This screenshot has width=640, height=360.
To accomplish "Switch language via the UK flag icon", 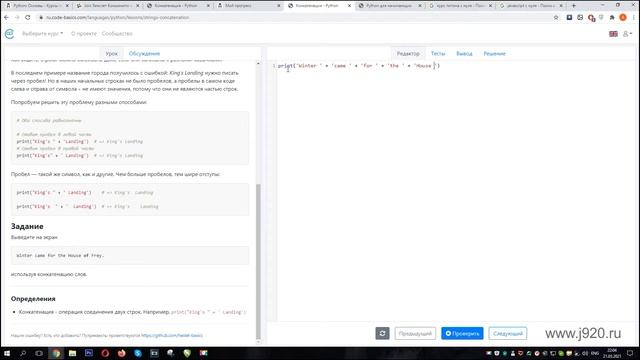I will (x=613, y=34).
